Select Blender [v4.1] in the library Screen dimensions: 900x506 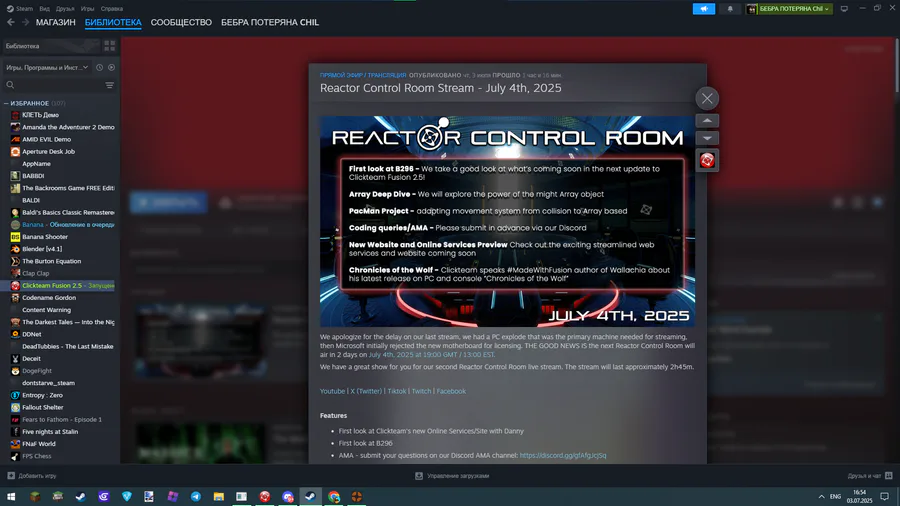[x=42, y=249]
